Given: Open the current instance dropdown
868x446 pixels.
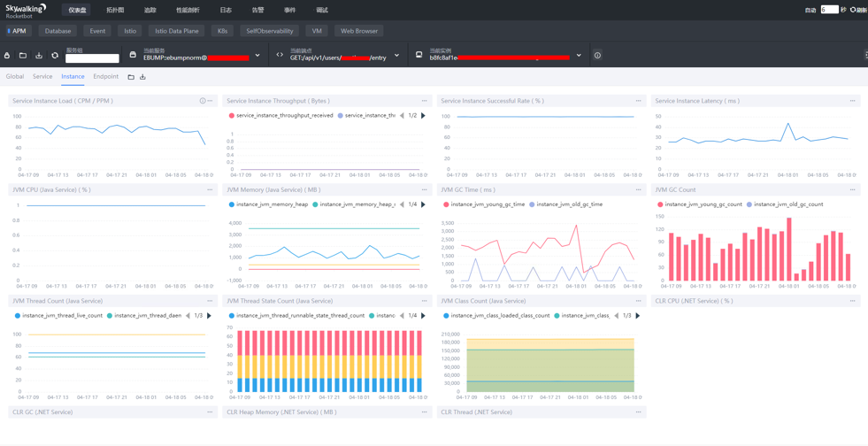Looking at the screenshot, I should 579,56.
